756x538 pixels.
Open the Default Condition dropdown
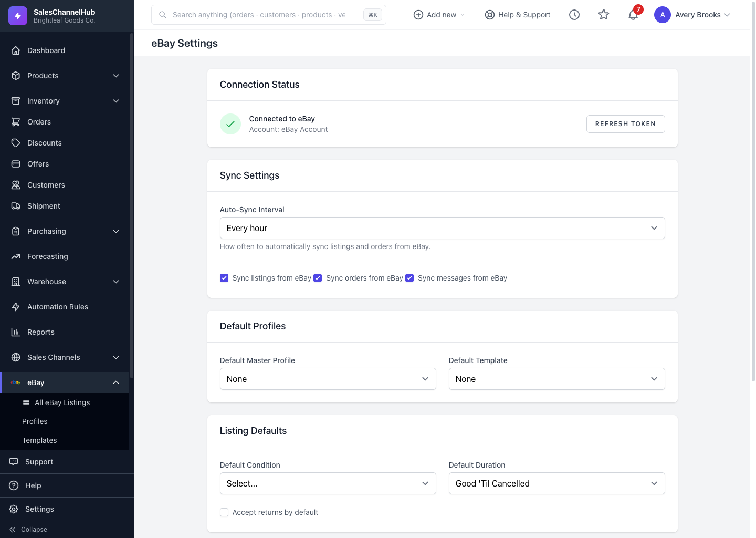point(328,483)
